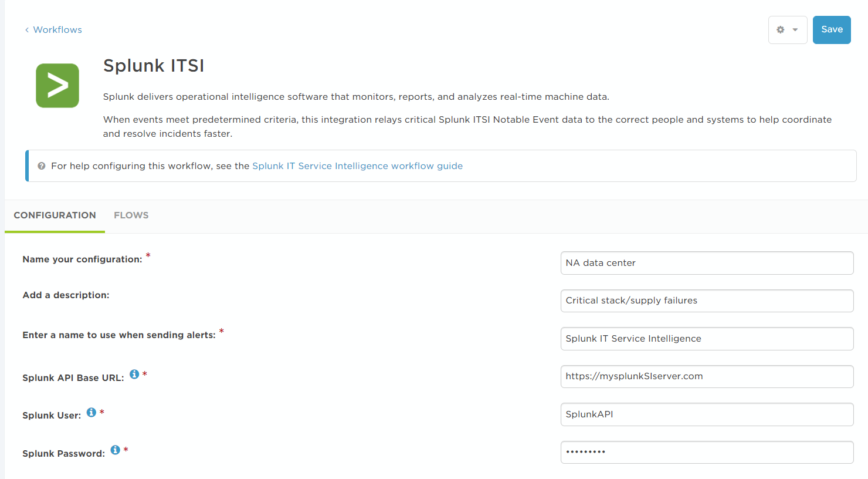Click the green Splunk ITSI logo
Screen dimensions: 868x479
pyautogui.click(x=57, y=86)
